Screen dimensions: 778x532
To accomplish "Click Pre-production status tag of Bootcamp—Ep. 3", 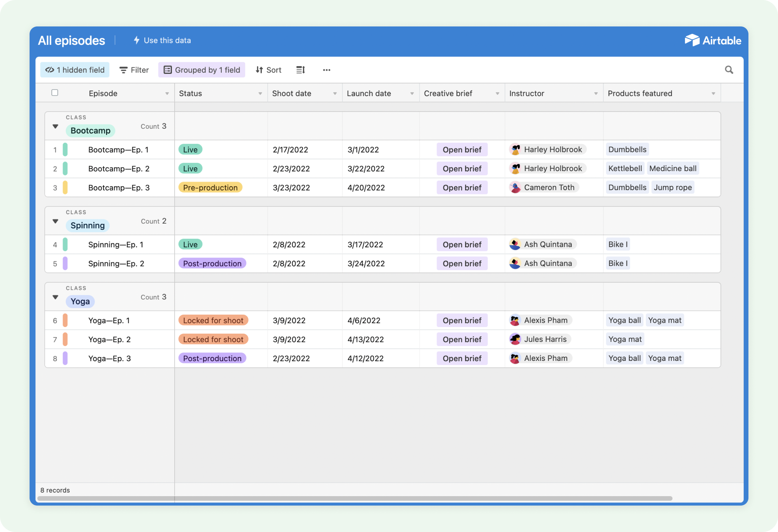I will point(210,187).
